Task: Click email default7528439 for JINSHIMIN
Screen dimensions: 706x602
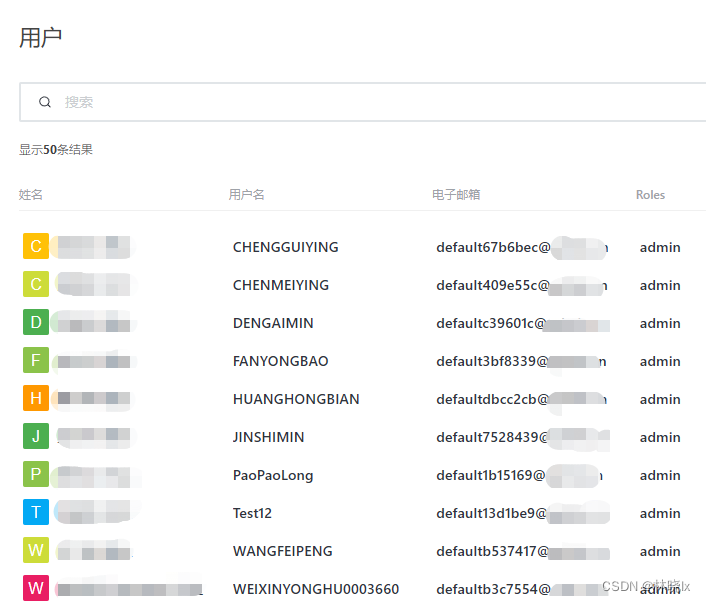Action: coord(492,437)
